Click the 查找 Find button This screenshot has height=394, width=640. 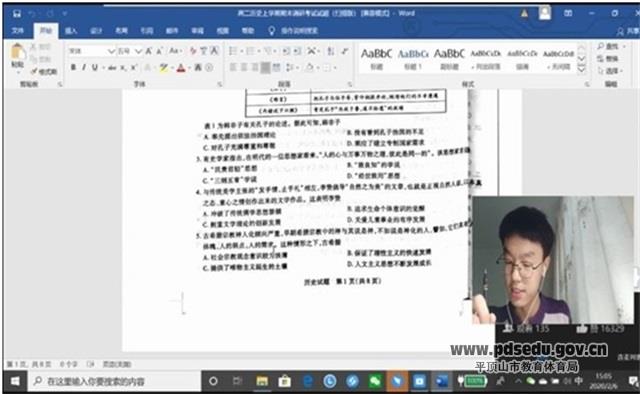(609, 47)
